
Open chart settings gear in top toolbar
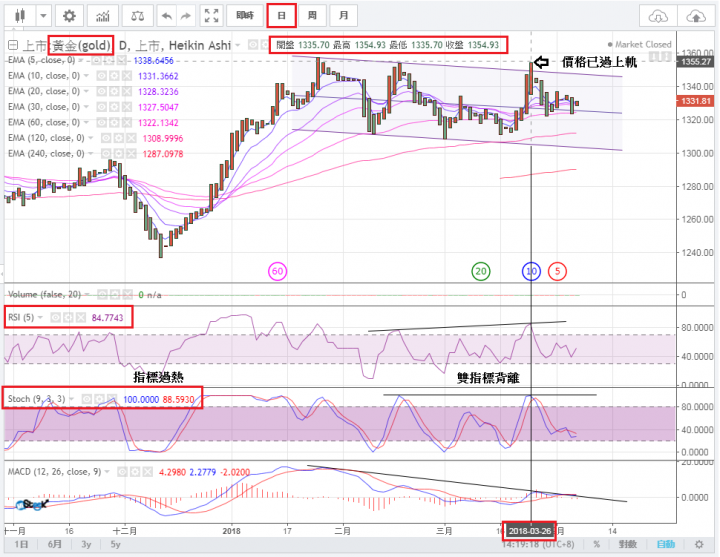tap(69, 16)
